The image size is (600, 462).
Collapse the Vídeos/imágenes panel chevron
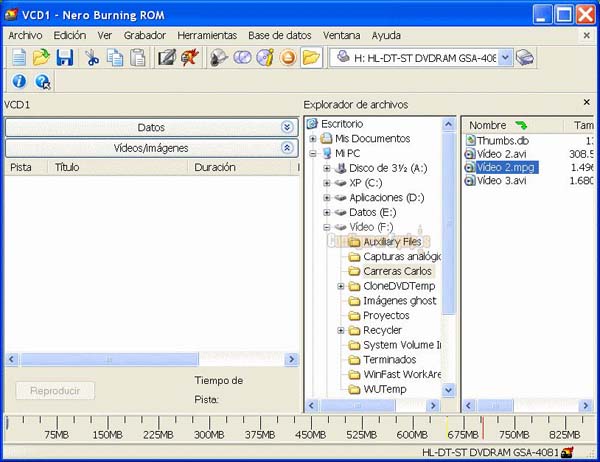coord(287,148)
